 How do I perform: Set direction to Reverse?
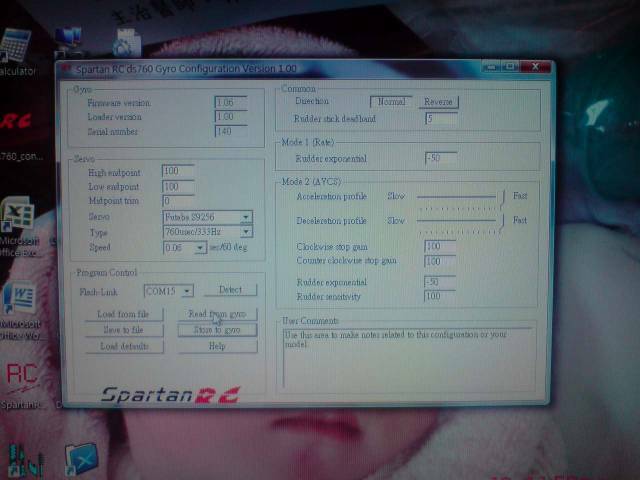(438, 102)
